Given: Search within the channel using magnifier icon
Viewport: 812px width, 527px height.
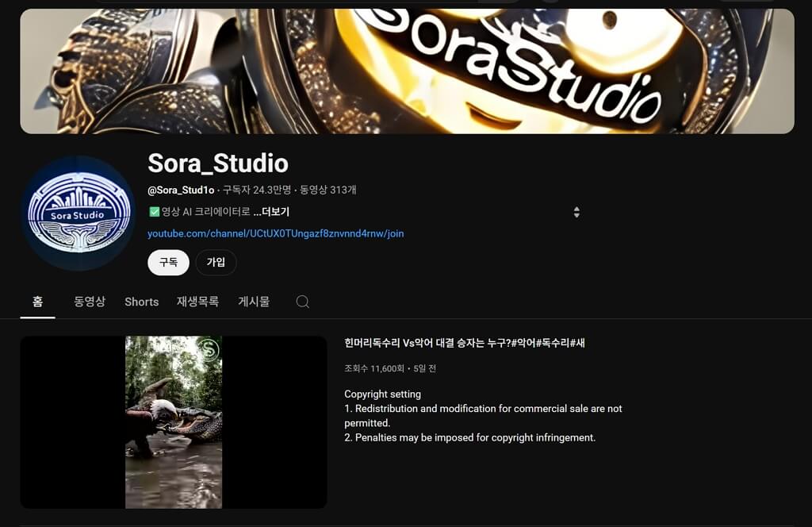Looking at the screenshot, I should (x=302, y=302).
